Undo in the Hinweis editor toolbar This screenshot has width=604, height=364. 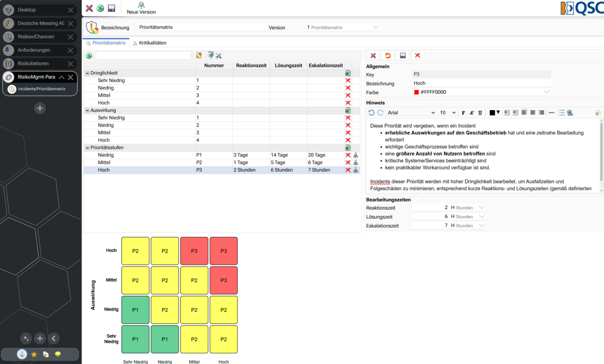[x=371, y=113]
